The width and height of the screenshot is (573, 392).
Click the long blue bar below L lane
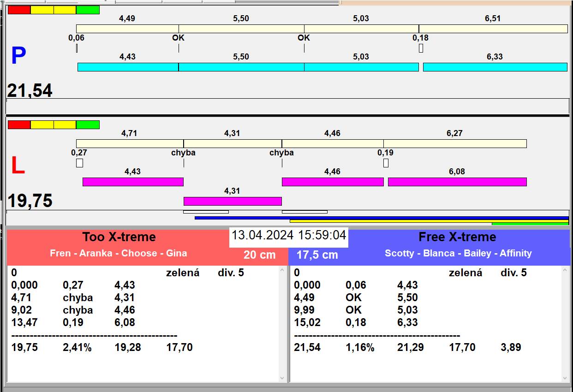pos(381,218)
